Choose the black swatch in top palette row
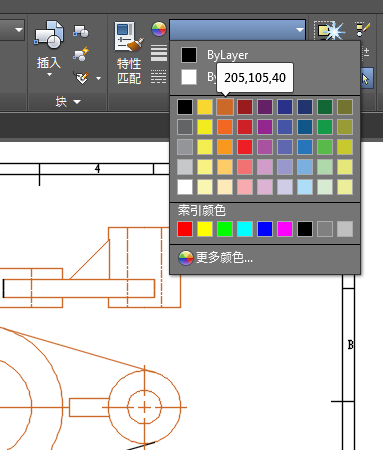Image resolution: width=383 pixels, height=450 pixels. [185, 107]
